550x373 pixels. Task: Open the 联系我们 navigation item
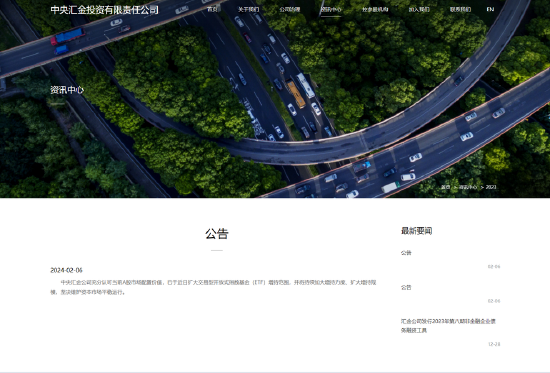(x=460, y=9)
